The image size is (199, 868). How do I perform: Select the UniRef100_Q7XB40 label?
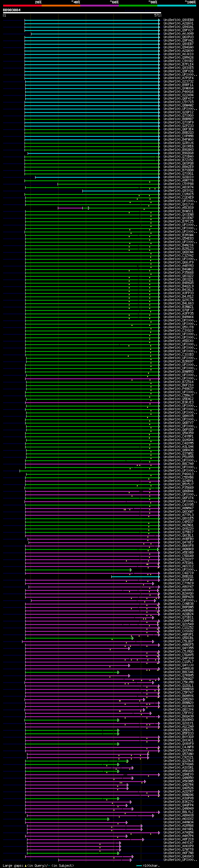click(x=179, y=157)
